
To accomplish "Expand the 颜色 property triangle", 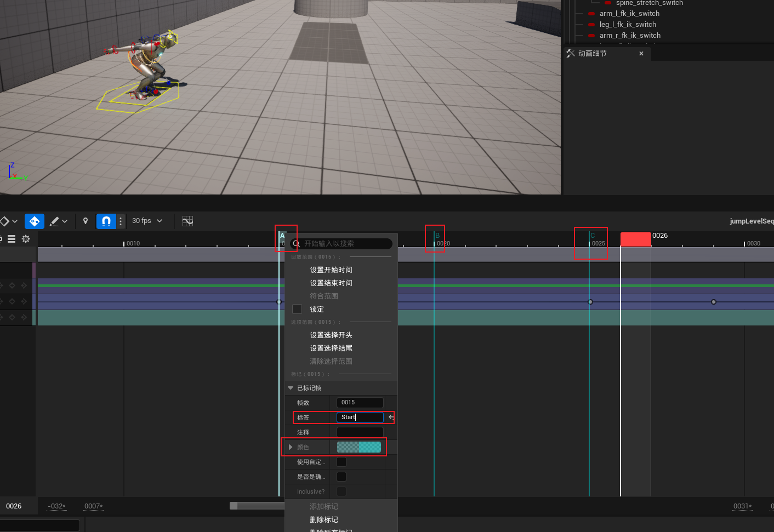I will pyautogui.click(x=291, y=447).
